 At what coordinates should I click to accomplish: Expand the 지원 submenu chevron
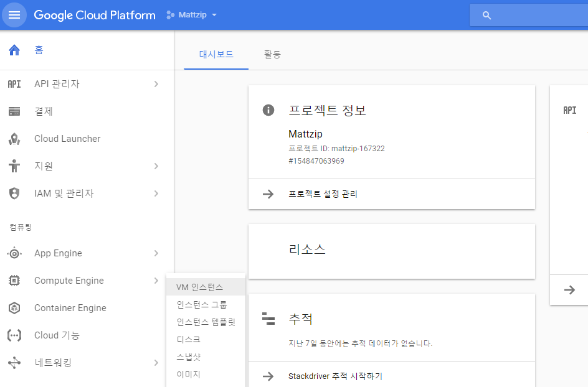coord(156,166)
